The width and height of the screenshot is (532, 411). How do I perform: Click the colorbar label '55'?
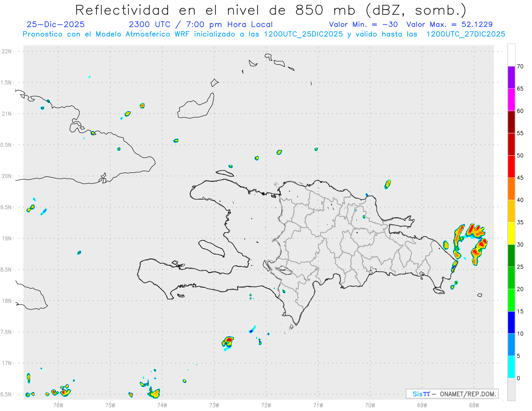[520, 133]
